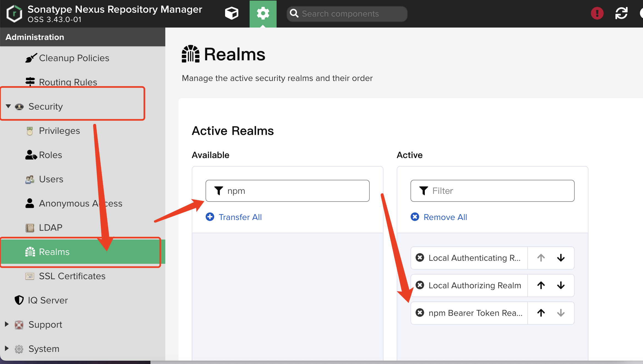Click the Privileges medal icon
Screen dimensions: 643x364
click(30, 131)
